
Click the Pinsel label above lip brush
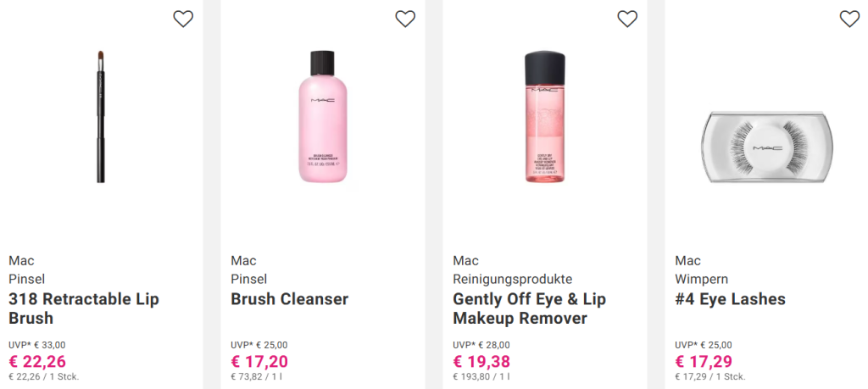tap(26, 279)
